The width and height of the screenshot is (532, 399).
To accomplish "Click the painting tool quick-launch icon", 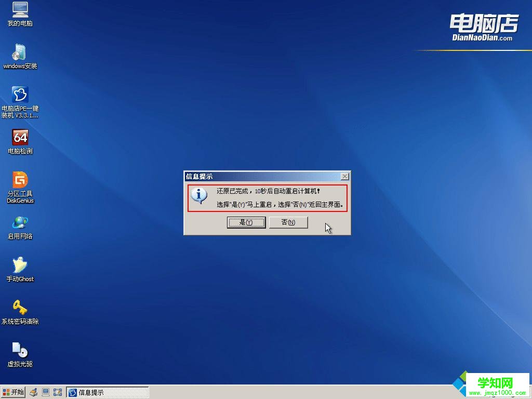I will point(33,392).
